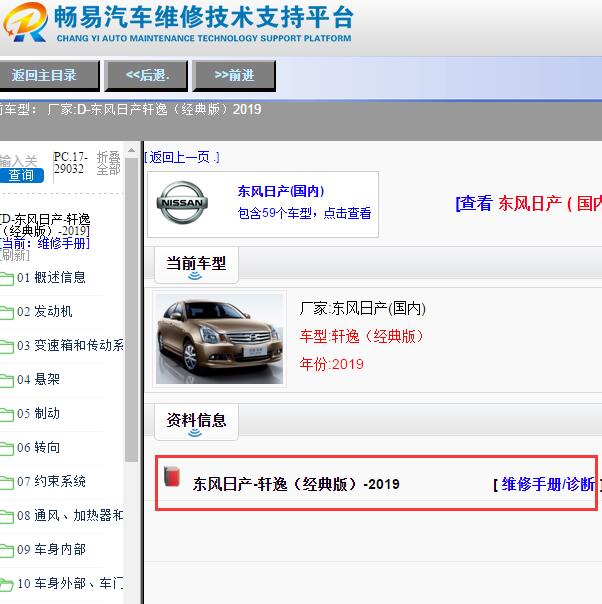The width and height of the screenshot is (602, 604).
Task: Open folder icon for 09 车身内部
Action: [x=7, y=550]
